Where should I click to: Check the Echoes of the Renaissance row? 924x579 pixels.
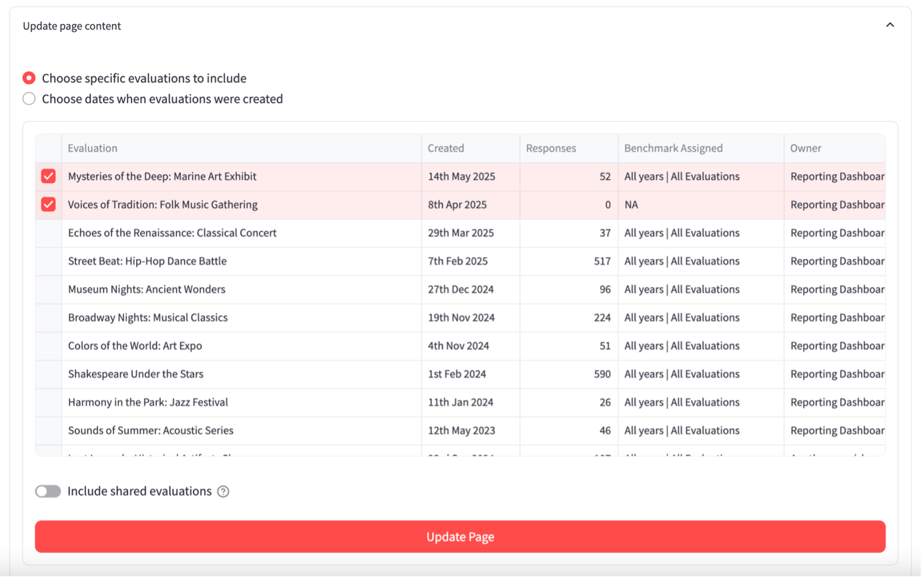click(x=48, y=233)
